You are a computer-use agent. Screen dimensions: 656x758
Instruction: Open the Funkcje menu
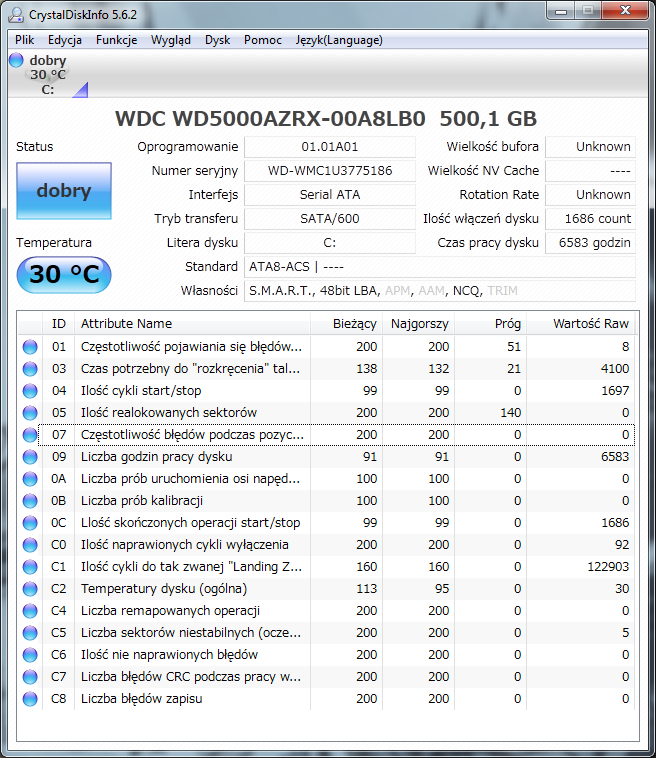point(116,40)
